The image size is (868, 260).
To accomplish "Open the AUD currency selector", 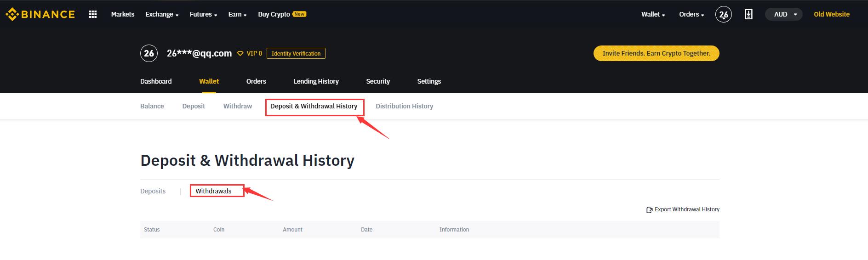I will point(784,14).
